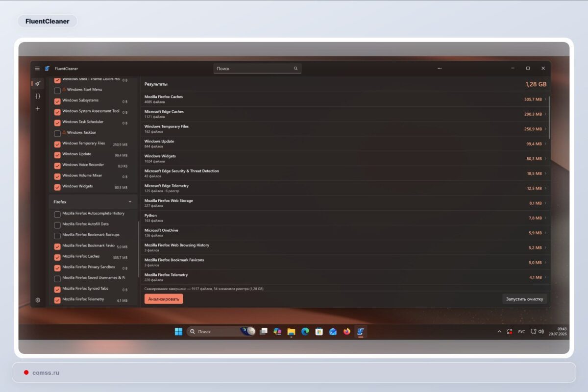Click the results list scrollbar
This screenshot has width=588, height=392.
[x=549, y=118]
